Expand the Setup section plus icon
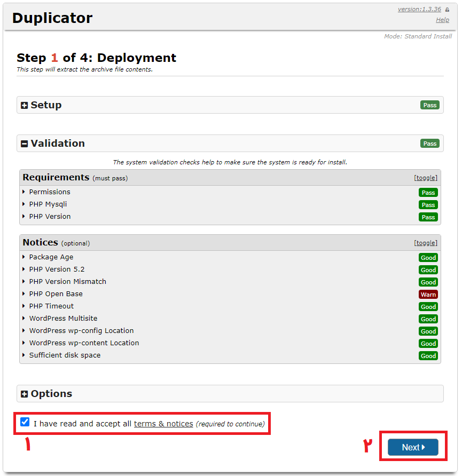The width and height of the screenshot is (462, 476). [25, 106]
